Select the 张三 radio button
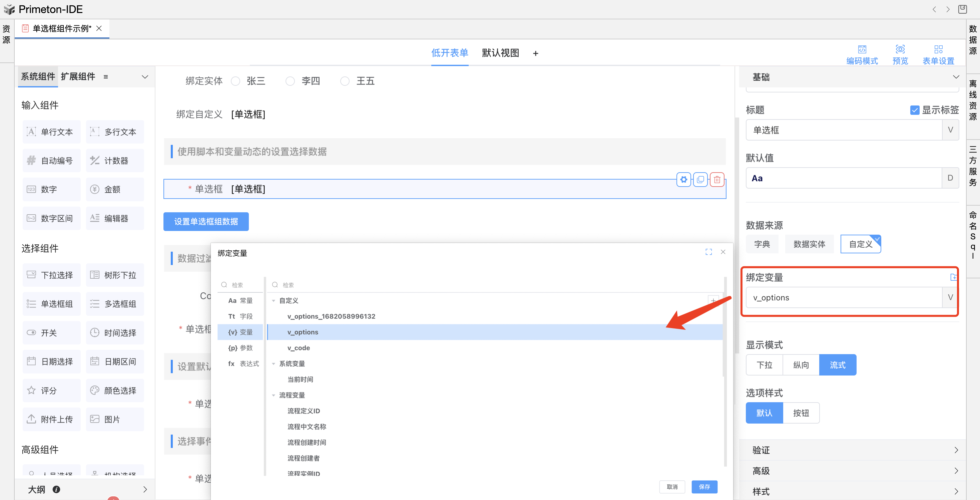Viewport: 980px width, 500px height. point(235,81)
